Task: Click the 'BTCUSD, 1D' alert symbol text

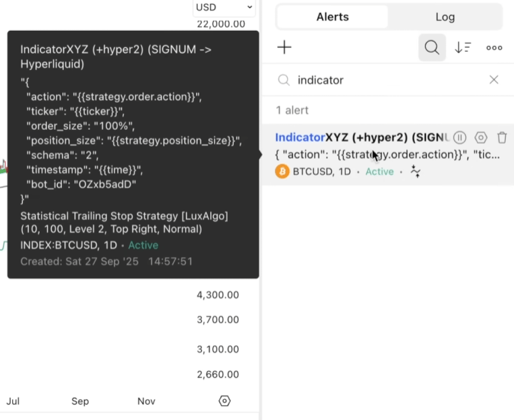Action: tap(321, 172)
